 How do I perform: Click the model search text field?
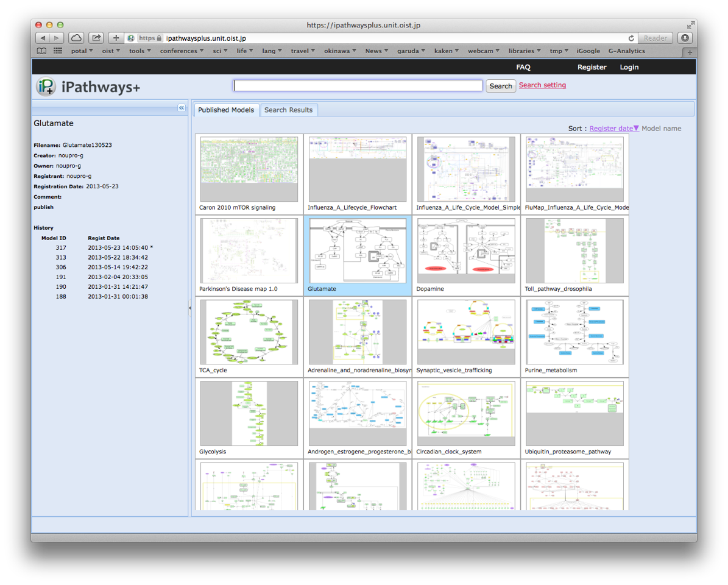(358, 86)
